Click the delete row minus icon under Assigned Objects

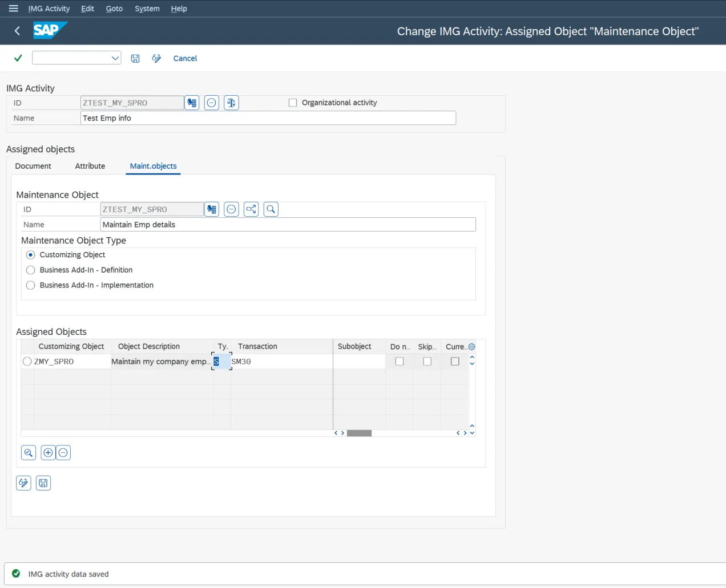pyautogui.click(x=63, y=452)
